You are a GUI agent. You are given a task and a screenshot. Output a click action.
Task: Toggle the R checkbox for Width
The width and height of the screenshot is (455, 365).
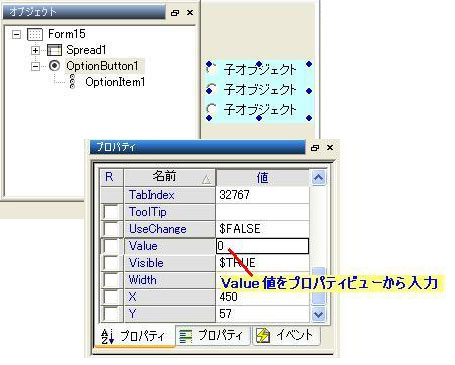pyautogui.click(x=111, y=280)
